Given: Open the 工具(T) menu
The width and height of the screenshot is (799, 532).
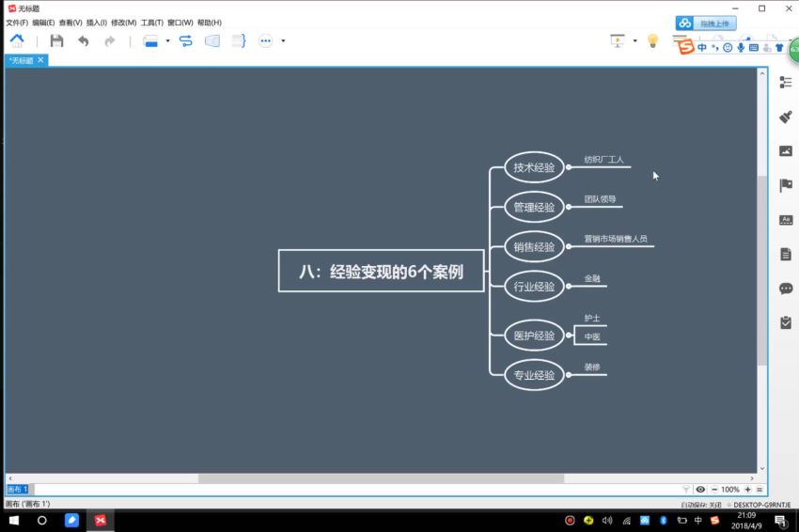Looking at the screenshot, I should 152,23.
